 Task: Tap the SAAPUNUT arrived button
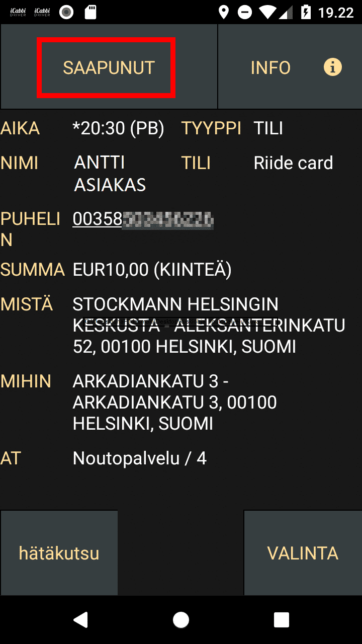(x=109, y=67)
